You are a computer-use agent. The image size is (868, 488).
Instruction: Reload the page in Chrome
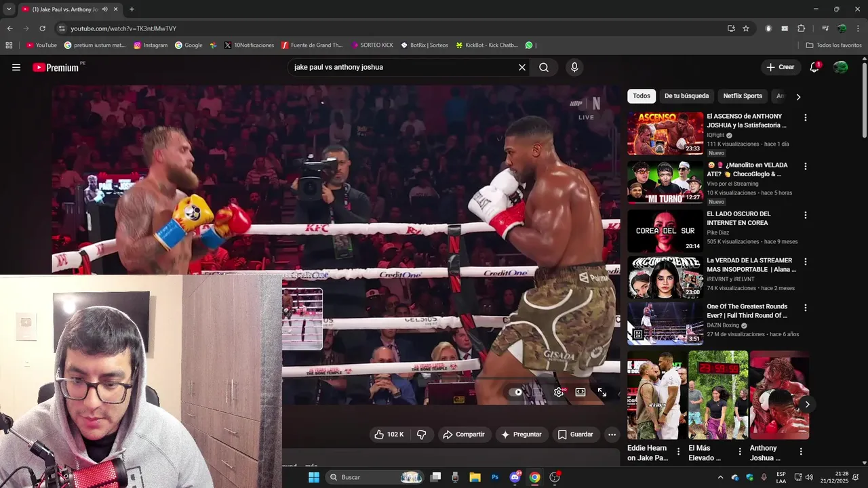[x=42, y=28]
